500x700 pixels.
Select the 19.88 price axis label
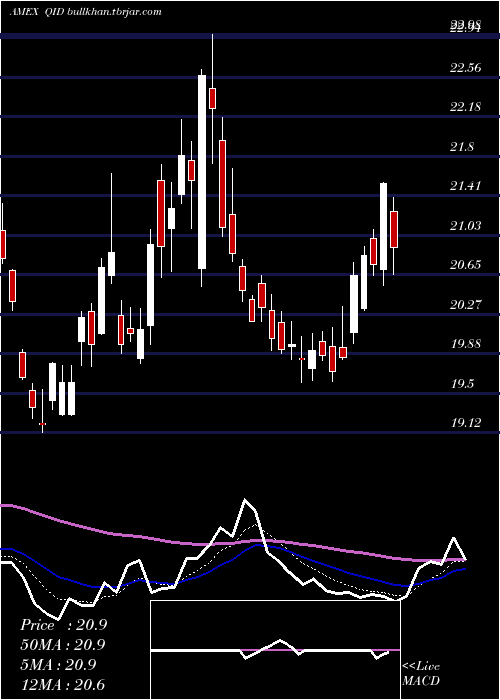(466, 344)
